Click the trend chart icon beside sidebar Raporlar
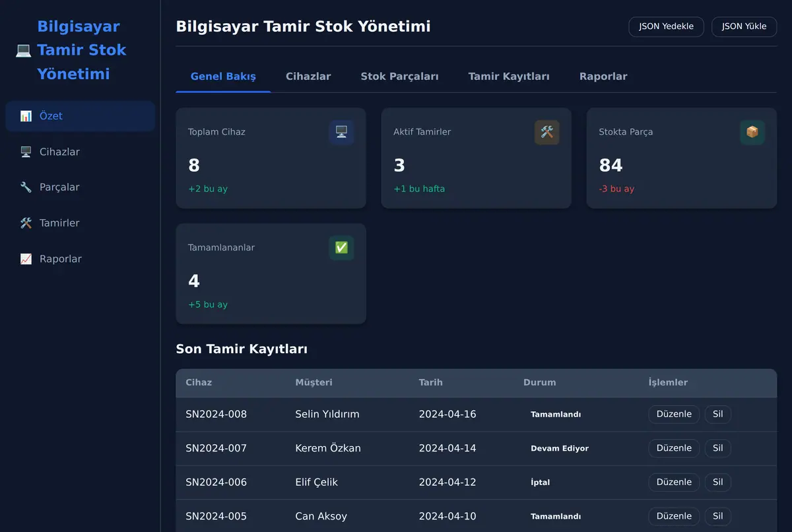792x532 pixels. 26,259
